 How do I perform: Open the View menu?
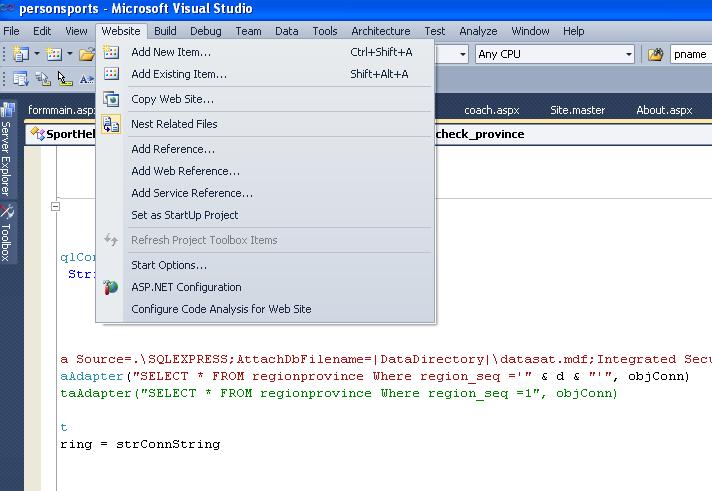click(76, 31)
